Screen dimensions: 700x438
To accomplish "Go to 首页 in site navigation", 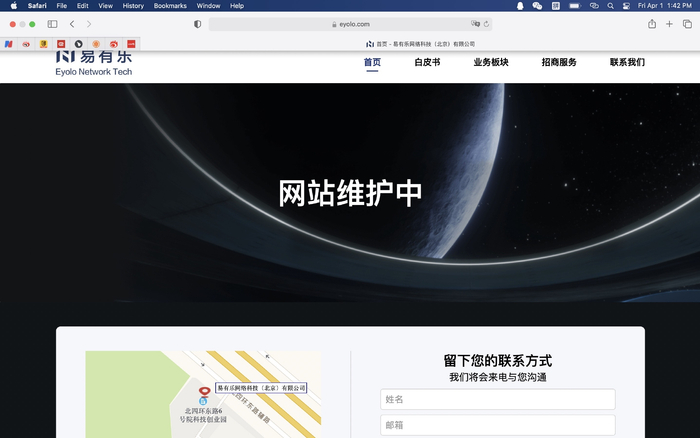I will pos(372,62).
